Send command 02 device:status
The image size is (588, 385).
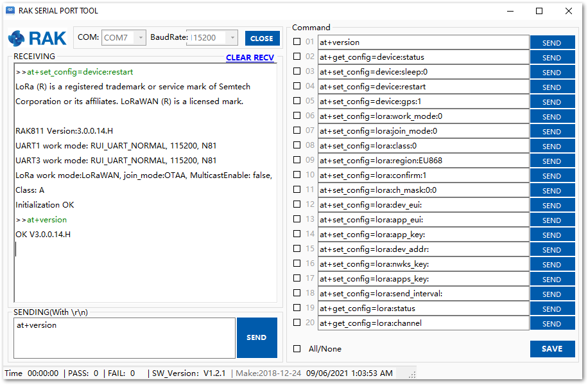(x=553, y=57)
